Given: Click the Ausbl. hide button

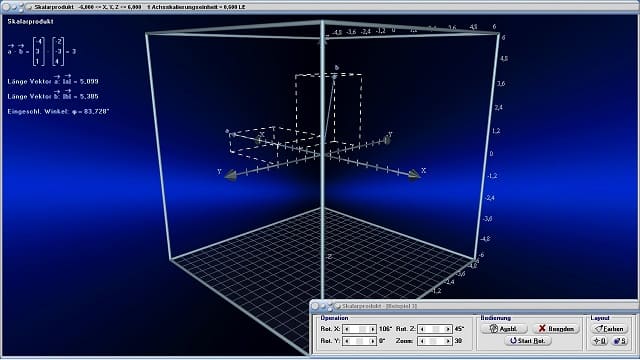Looking at the screenshot, I should [x=503, y=329].
